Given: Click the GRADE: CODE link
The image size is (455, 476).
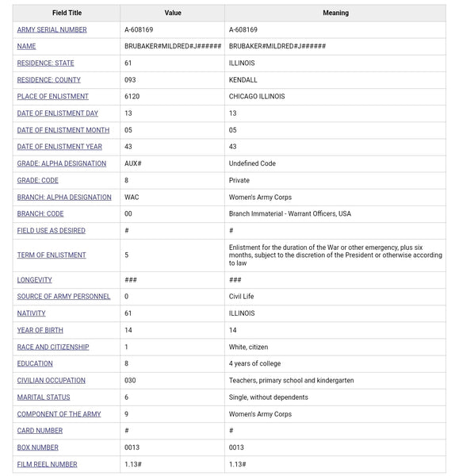Looking at the screenshot, I should (37, 180).
